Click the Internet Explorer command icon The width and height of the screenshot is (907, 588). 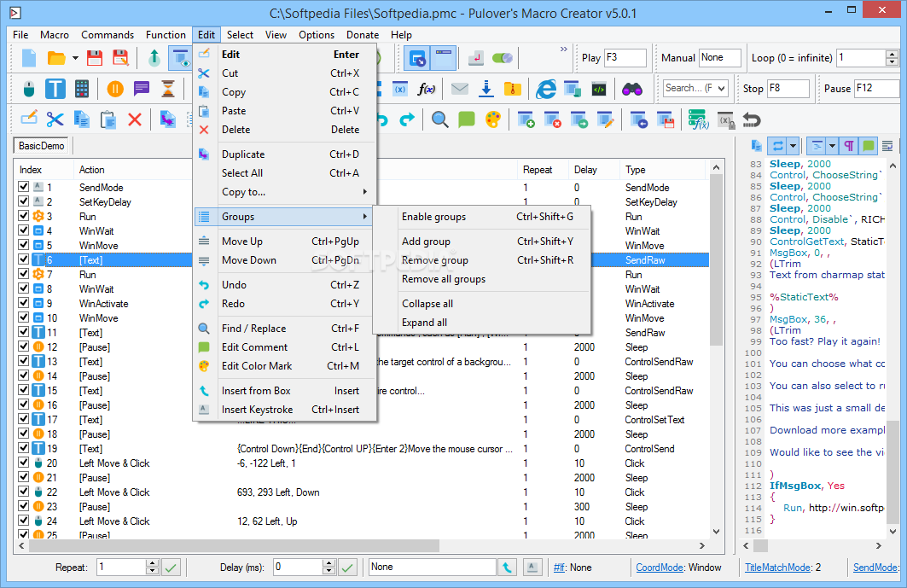[x=545, y=89]
